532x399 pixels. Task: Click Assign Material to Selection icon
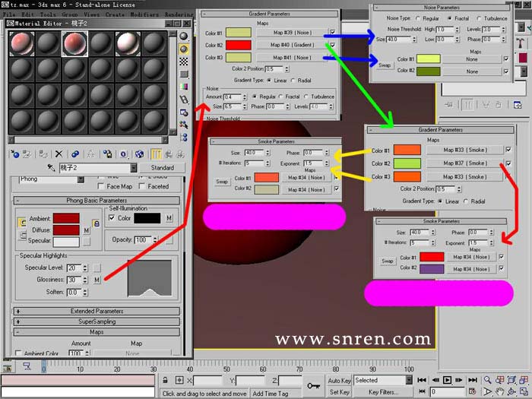[43, 154]
